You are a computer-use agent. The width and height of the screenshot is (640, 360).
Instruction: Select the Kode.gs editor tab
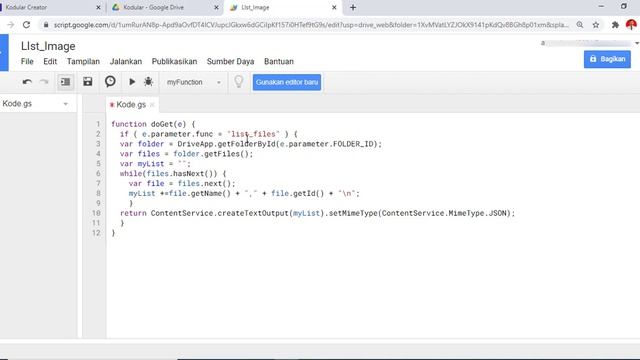pyautogui.click(x=131, y=105)
